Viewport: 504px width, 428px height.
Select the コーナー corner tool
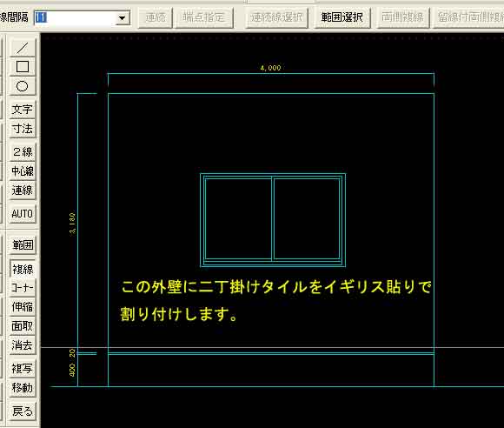(x=23, y=287)
